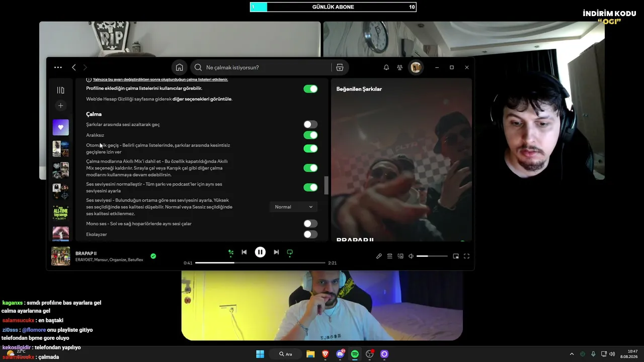
Task: Open the play queue icon
Action: click(x=389, y=256)
